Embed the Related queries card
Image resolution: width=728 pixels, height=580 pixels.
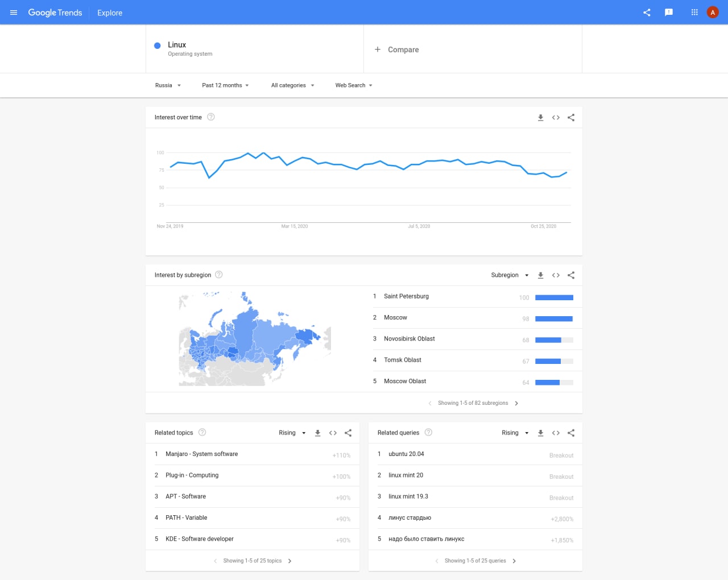[556, 433]
